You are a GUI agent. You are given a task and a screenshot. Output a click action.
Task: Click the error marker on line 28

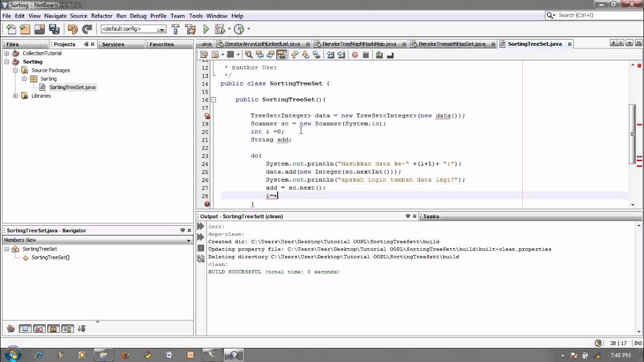click(207, 204)
